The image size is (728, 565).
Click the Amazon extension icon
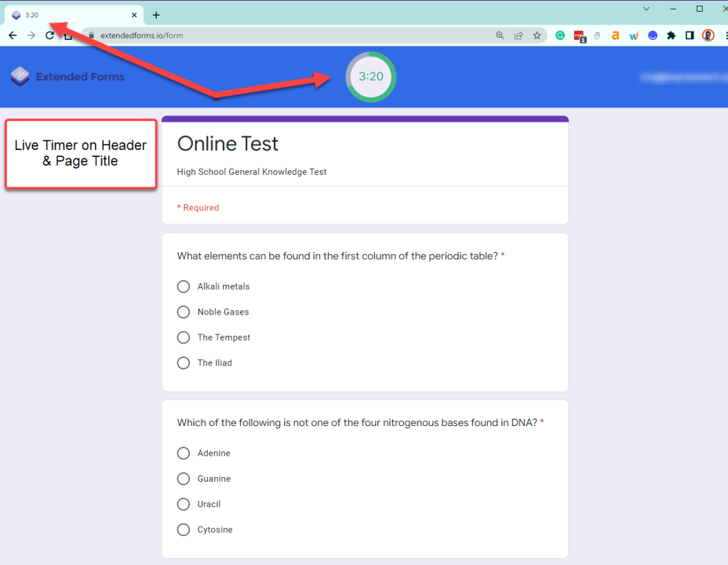point(616,35)
